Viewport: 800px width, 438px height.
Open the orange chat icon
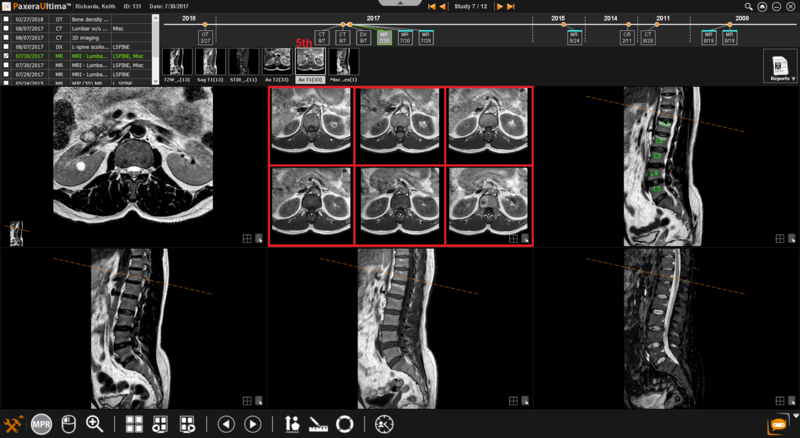(777, 424)
